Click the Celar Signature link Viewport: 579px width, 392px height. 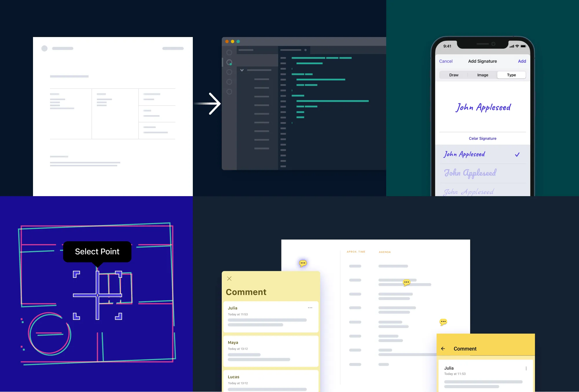click(482, 139)
